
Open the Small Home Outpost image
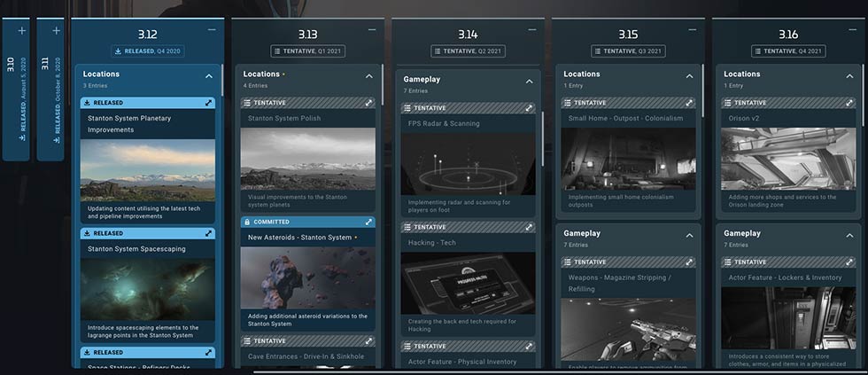[628, 159]
